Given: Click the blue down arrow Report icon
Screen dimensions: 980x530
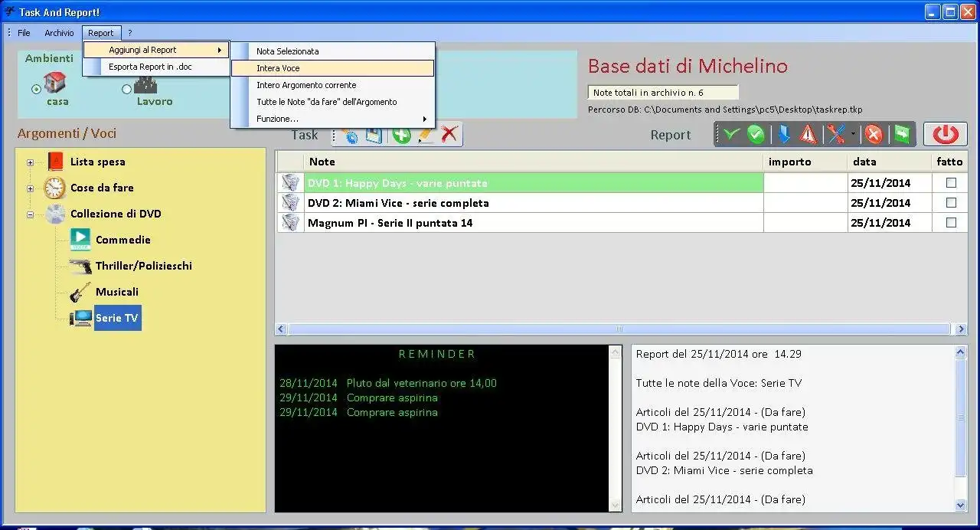Looking at the screenshot, I should click(783, 135).
